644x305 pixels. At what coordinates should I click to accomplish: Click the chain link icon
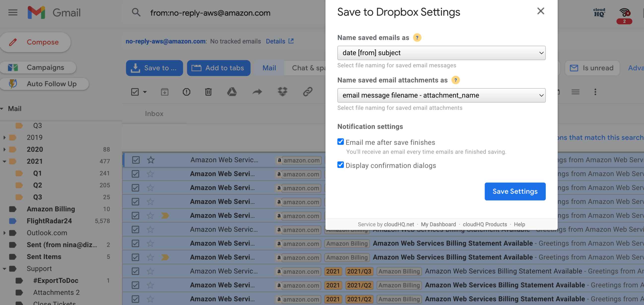point(308,92)
